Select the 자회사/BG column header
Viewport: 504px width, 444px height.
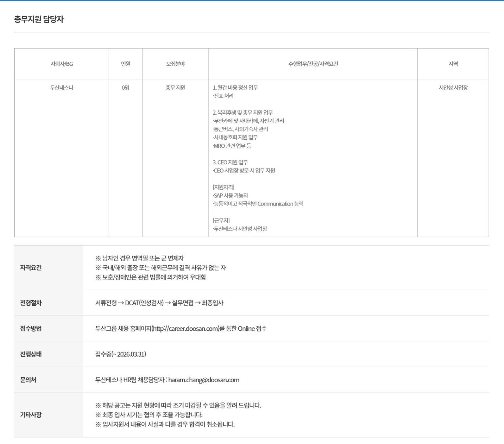point(62,64)
